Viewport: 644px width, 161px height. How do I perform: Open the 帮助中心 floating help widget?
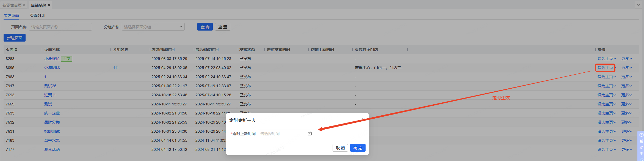pyautogui.click(x=641, y=146)
